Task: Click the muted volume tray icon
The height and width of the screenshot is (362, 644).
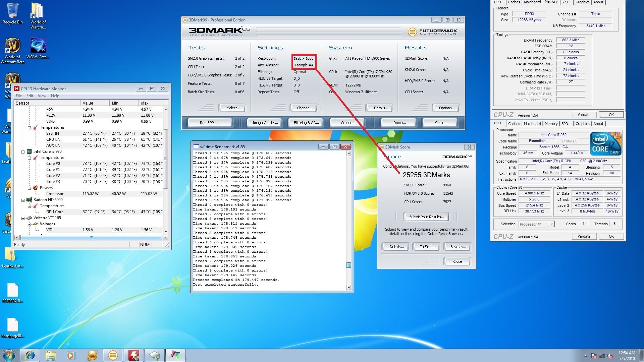Action: [610, 356]
